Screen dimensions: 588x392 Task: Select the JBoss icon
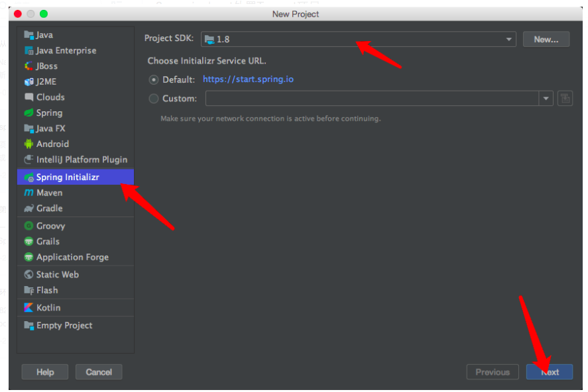click(29, 66)
